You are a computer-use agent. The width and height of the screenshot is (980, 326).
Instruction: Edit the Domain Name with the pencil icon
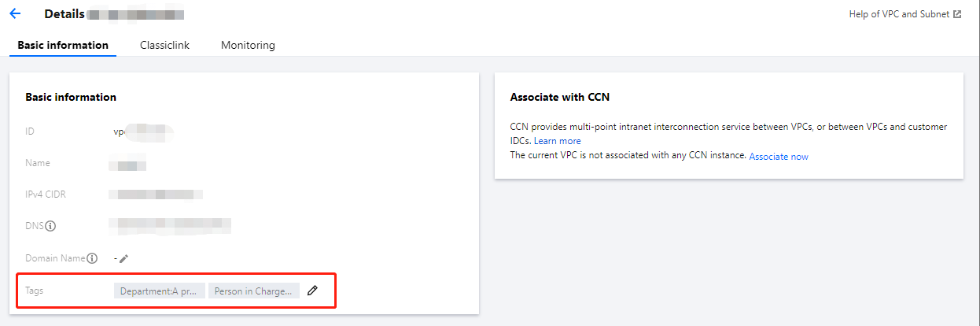click(x=123, y=258)
